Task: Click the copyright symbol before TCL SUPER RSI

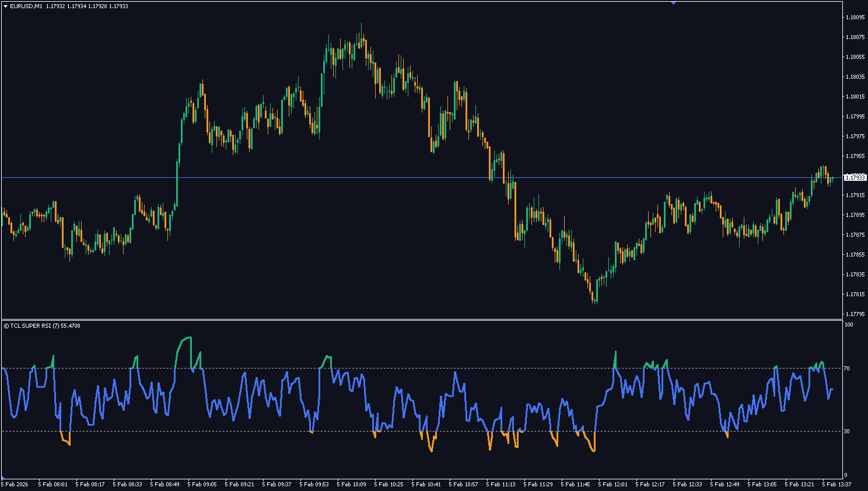Action: point(6,326)
